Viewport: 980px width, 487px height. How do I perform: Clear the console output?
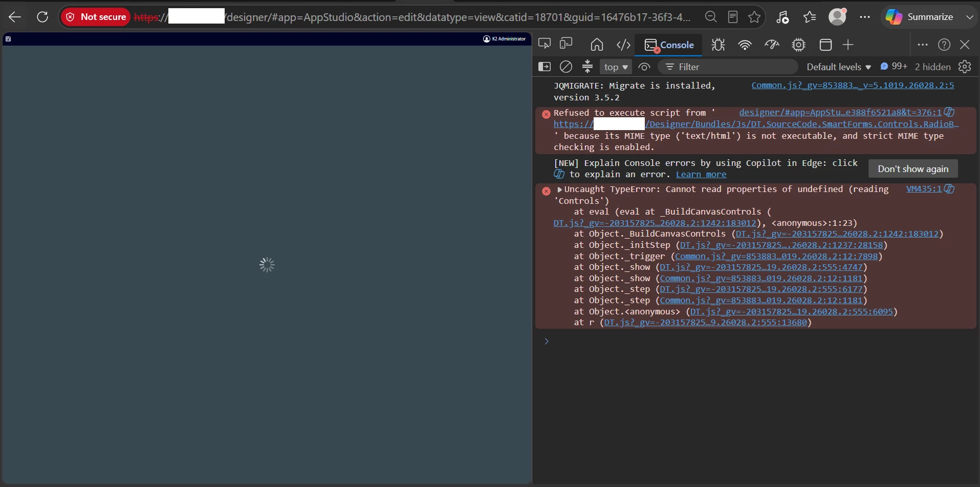click(566, 67)
